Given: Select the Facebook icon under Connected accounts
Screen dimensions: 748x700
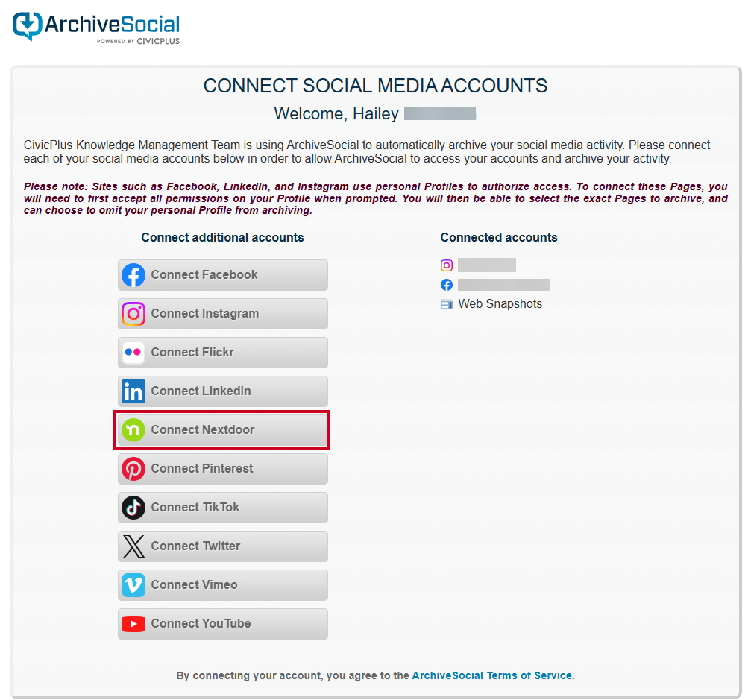Looking at the screenshot, I should pos(447,285).
